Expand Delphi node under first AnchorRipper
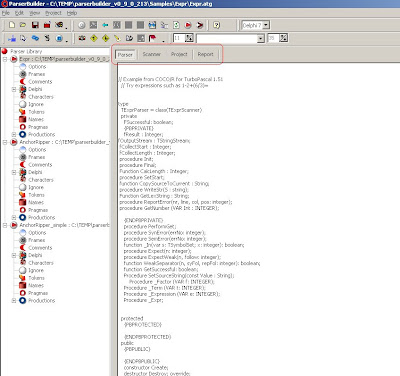Image resolution: width=400 pixels, height=376 pixels. click(x=14, y=172)
